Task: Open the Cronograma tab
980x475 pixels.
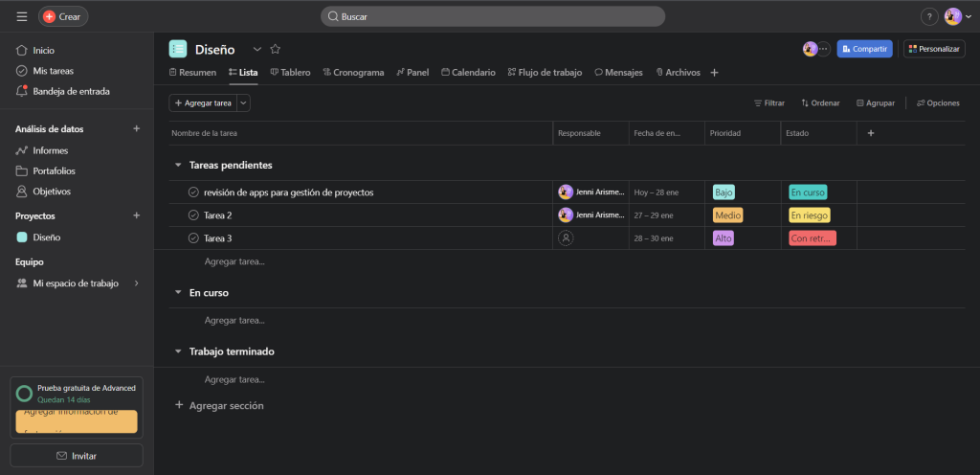Action: click(x=353, y=72)
